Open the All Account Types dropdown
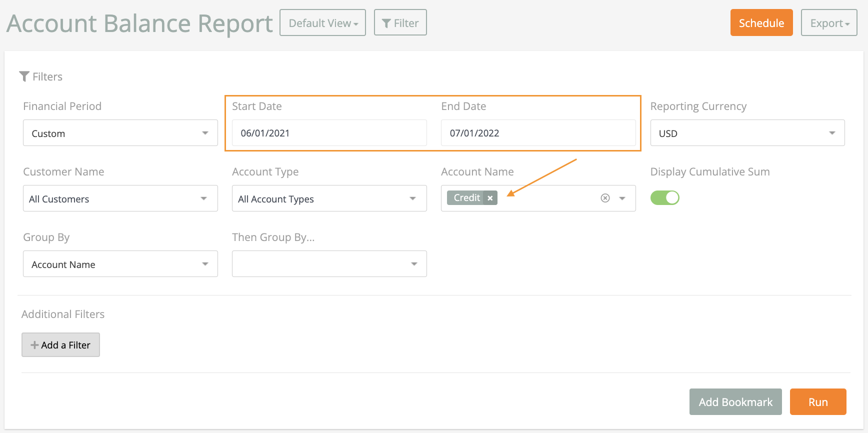Viewport: 868px width, 433px height. point(329,198)
